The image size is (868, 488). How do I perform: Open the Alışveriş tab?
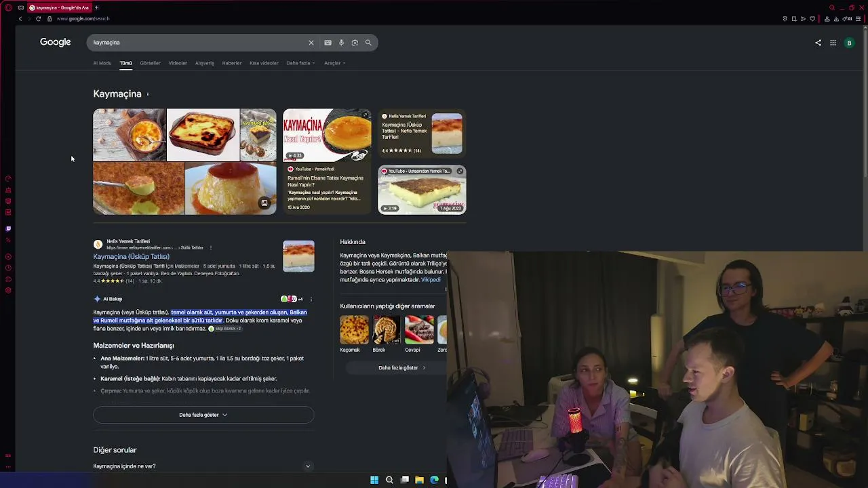(x=205, y=63)
